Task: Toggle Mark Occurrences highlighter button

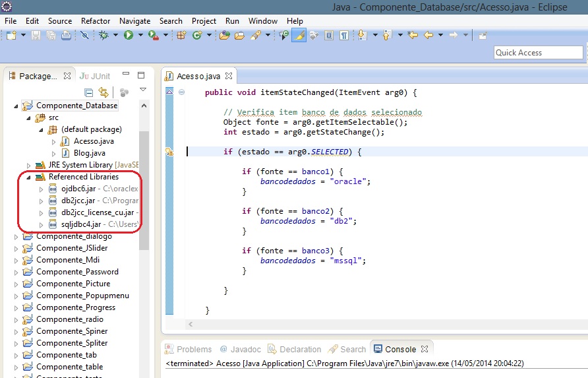Action: pos(299,35)
